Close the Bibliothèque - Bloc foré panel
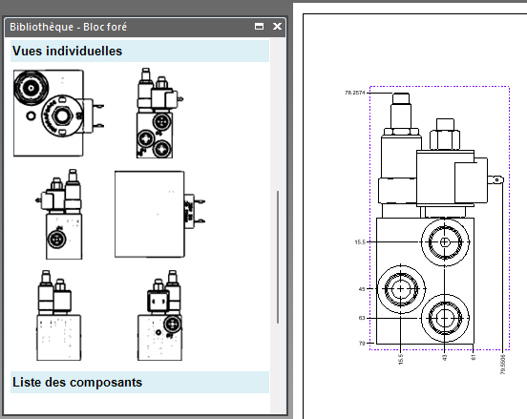Screen dimensions: 527x419 [x=277, y=27]
